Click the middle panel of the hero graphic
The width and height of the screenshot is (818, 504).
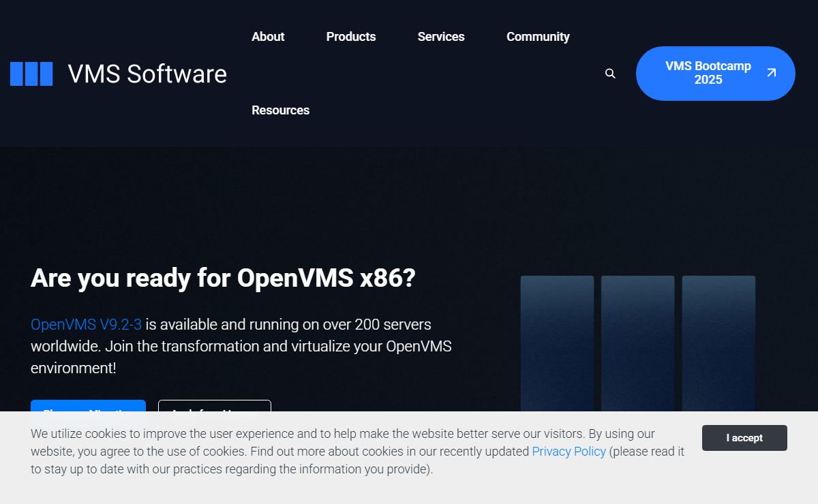coord(637,341)
